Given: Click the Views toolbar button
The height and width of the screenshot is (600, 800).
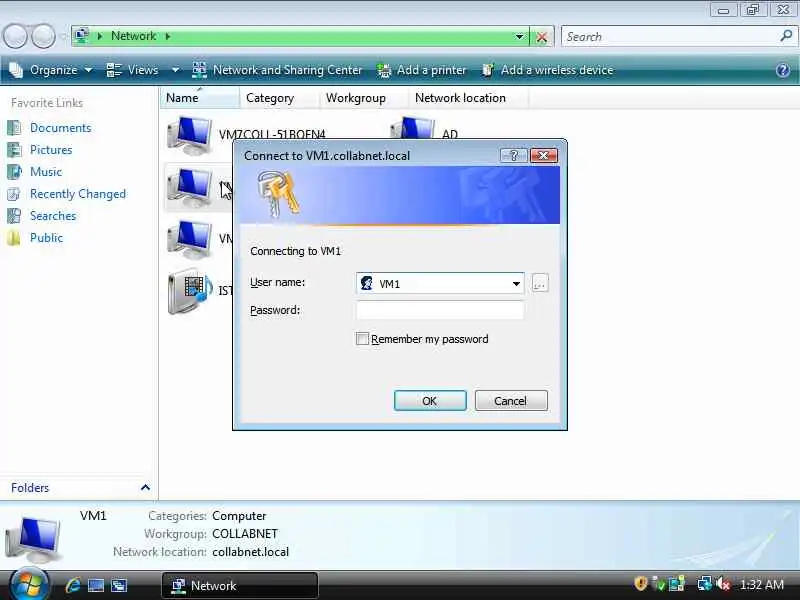Looking at the screenshot, I should click(133, 70).
